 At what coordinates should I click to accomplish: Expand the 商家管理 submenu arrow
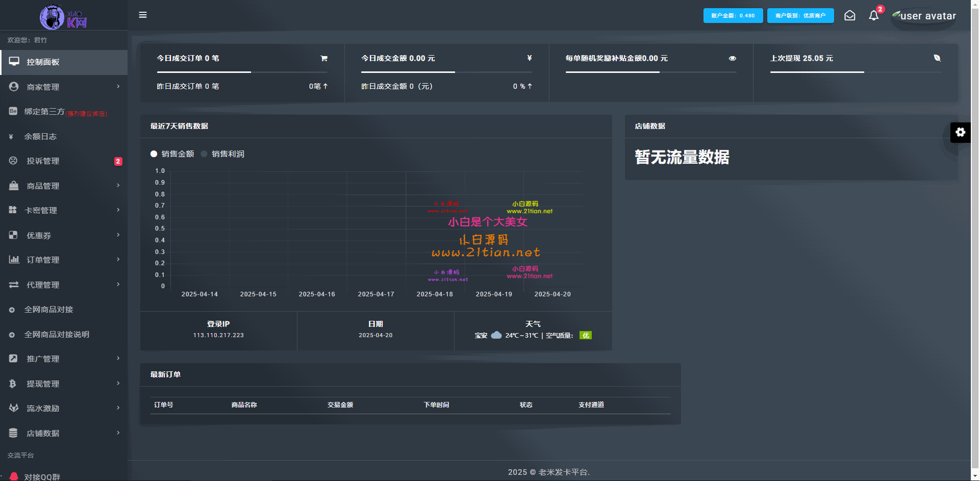(118, 86)
